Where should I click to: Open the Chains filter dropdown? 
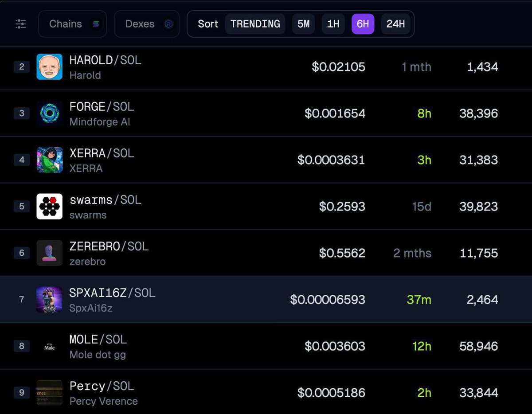pyautogui.click(x=72, y=24)
